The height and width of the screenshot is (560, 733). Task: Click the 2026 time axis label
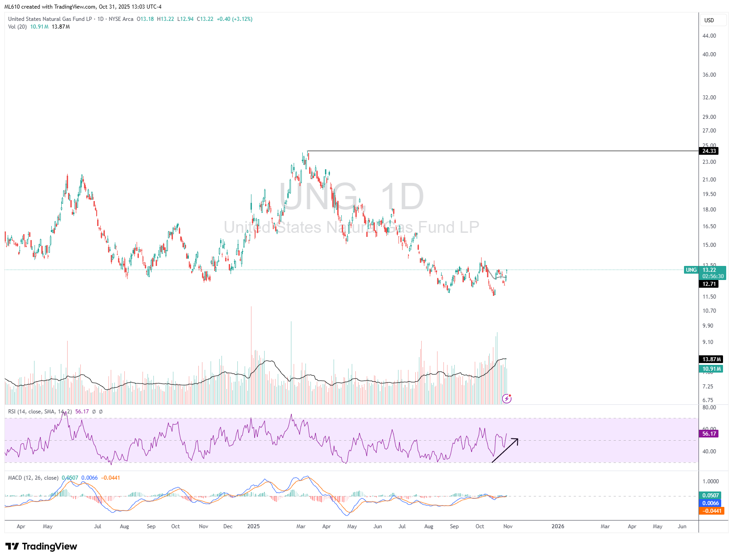[x=558, y=526]
